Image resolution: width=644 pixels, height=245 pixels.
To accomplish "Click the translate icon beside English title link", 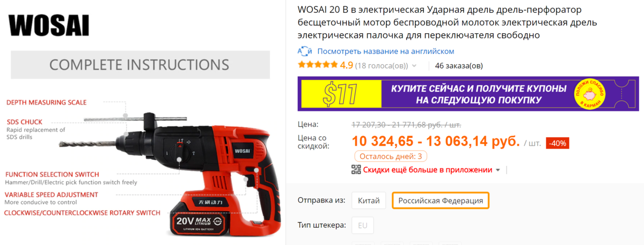I will pyautogui.click(x=305, y=51).
